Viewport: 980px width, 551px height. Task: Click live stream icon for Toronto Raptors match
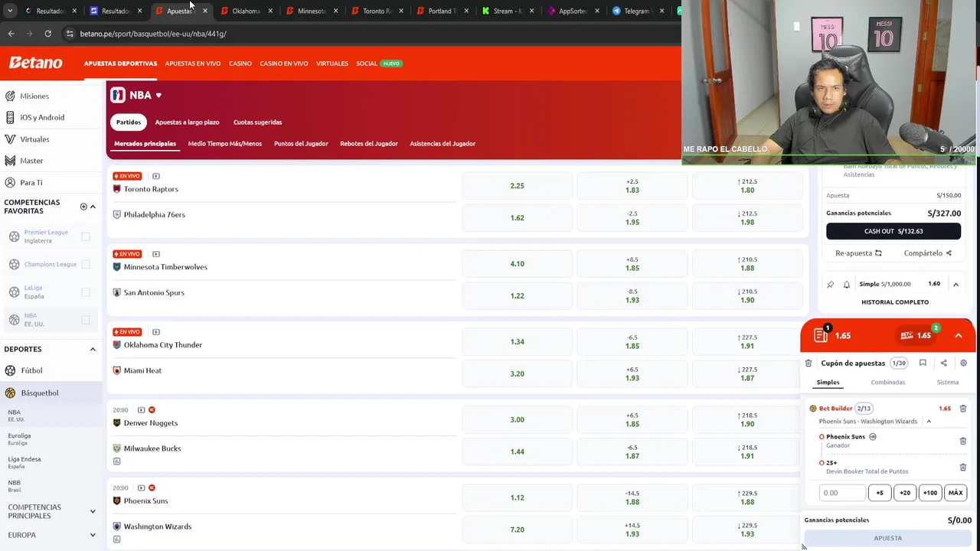pos(156,176)
